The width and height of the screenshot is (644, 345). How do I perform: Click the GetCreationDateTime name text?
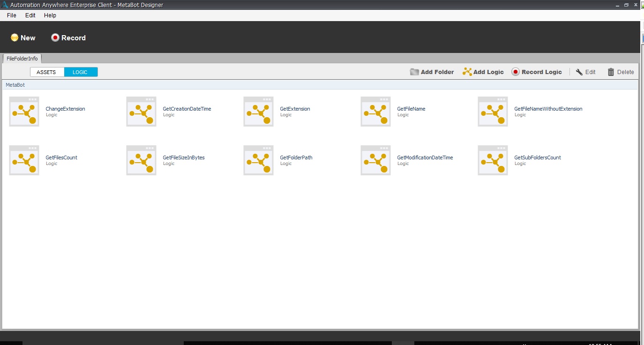click(187, 109)
